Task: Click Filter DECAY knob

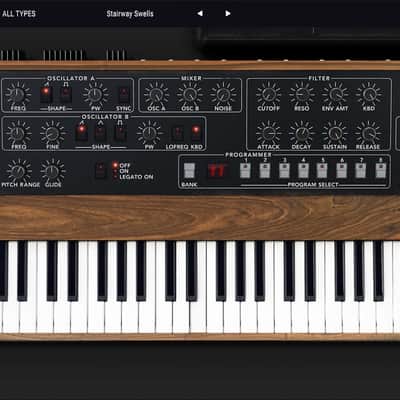Action: [x=301, y=133]
